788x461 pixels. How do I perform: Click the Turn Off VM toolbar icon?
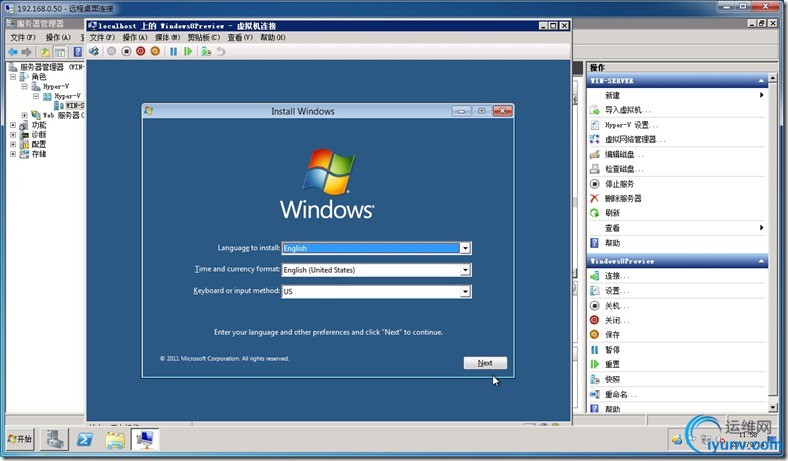click(126, 51)
